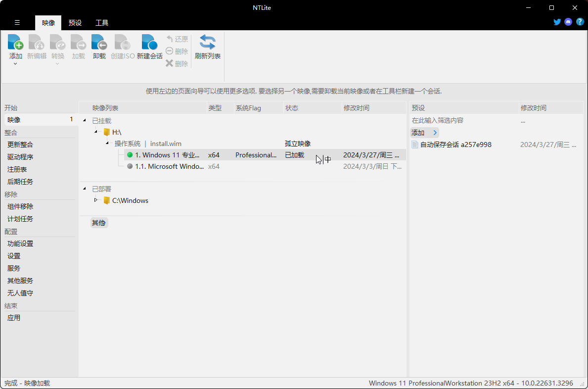The image size is (588, 389).
Task: Switch to the 映像 tab
Action: pyautogui.click(x=48, y=23)
